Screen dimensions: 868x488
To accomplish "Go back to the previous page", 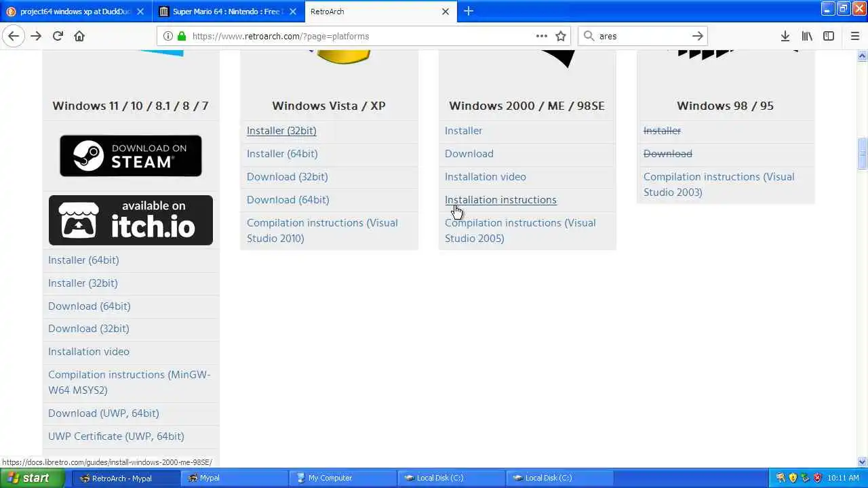I will [14, 36].
